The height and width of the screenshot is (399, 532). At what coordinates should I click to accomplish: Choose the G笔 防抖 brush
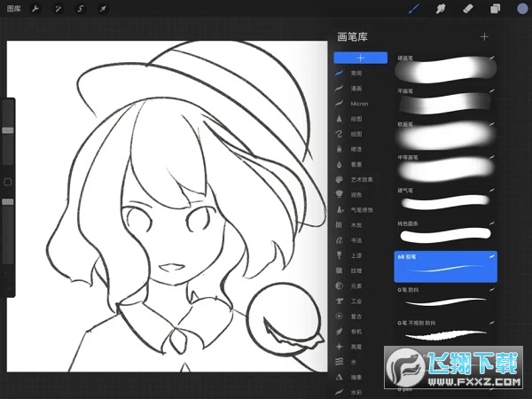(x=445, y=301)
